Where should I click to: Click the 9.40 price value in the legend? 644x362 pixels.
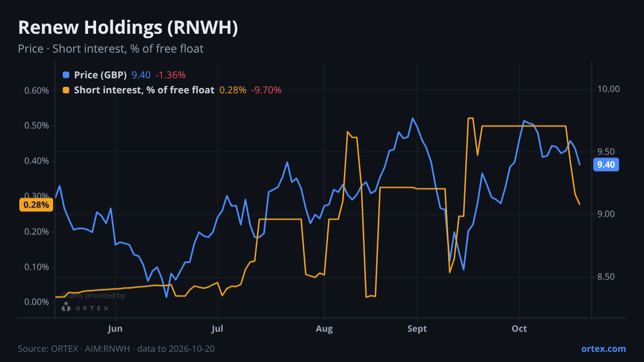[141, 75]
